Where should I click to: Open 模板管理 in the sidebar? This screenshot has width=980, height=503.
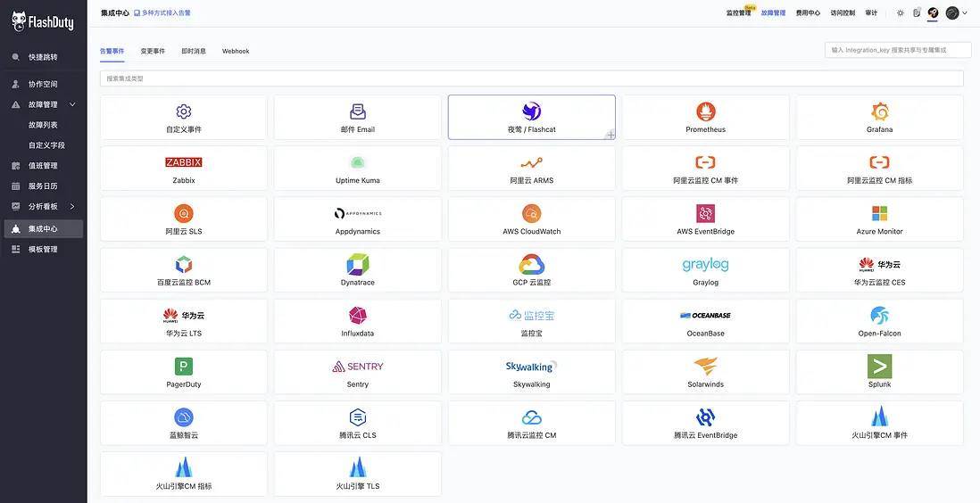tap(43, 250)
